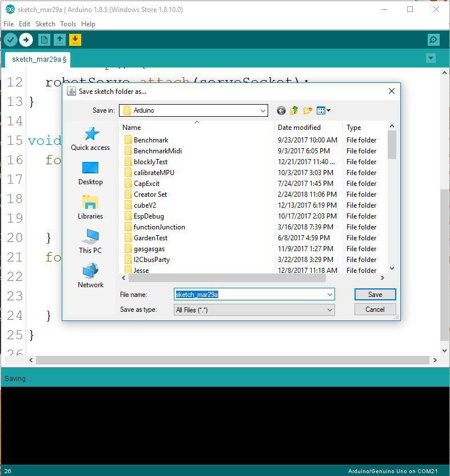Viewport: 450px width, 476px height.
Task: Select the GardenTest folder name
Action: (150, 238)
